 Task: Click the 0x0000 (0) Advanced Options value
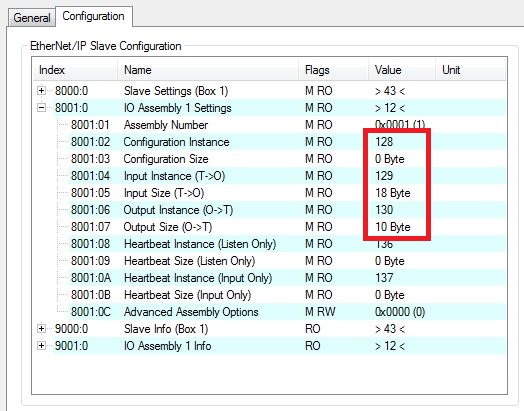(400, 312)
